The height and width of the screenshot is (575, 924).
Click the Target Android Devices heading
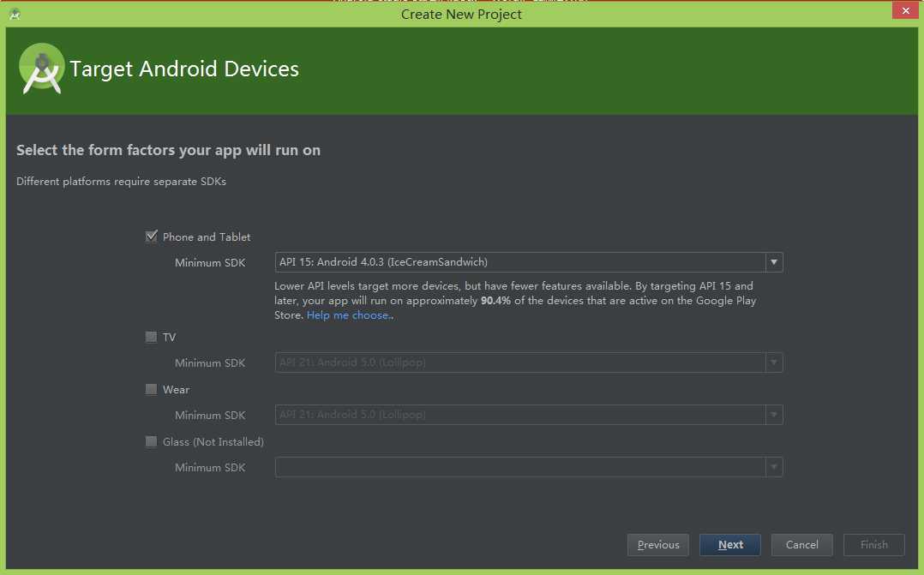[183, 69]
